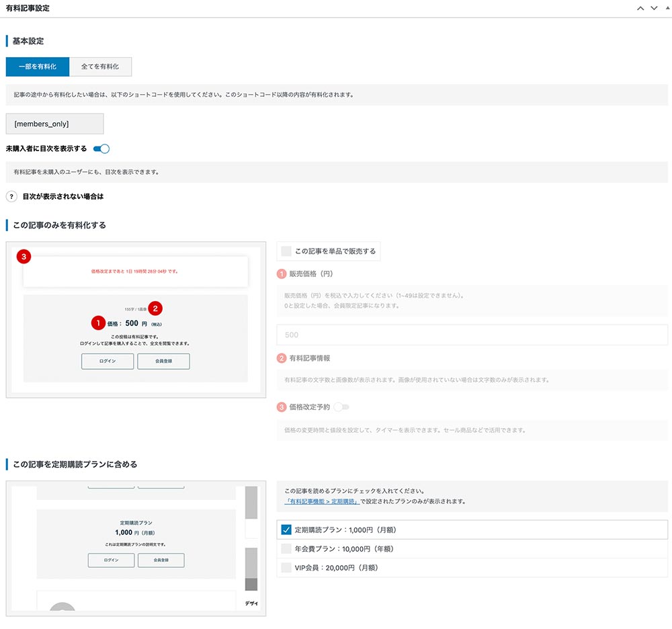The image size is (672, 629).
Task: Enable the 価格改定予約 toggle
Action: click(x=341, y=407)
